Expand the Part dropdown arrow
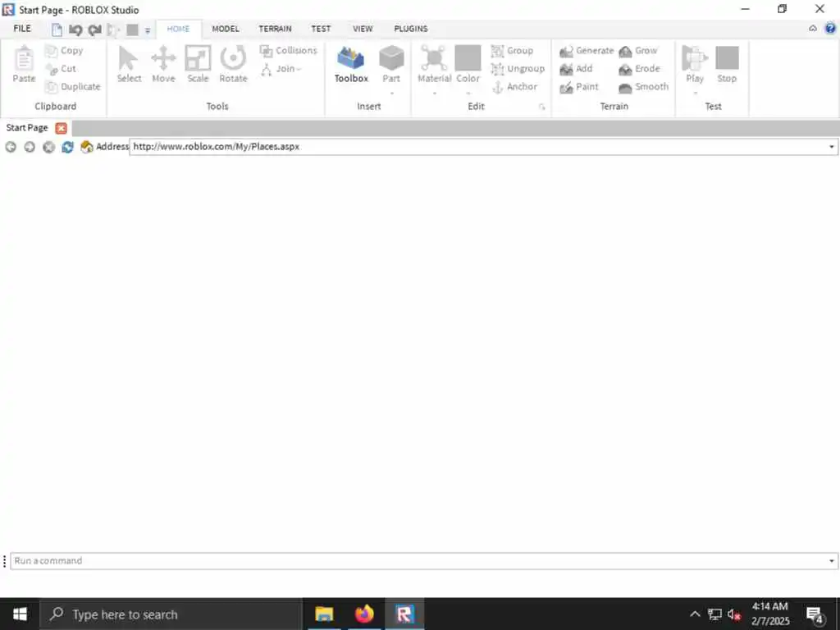 click(x=391, y=94)
